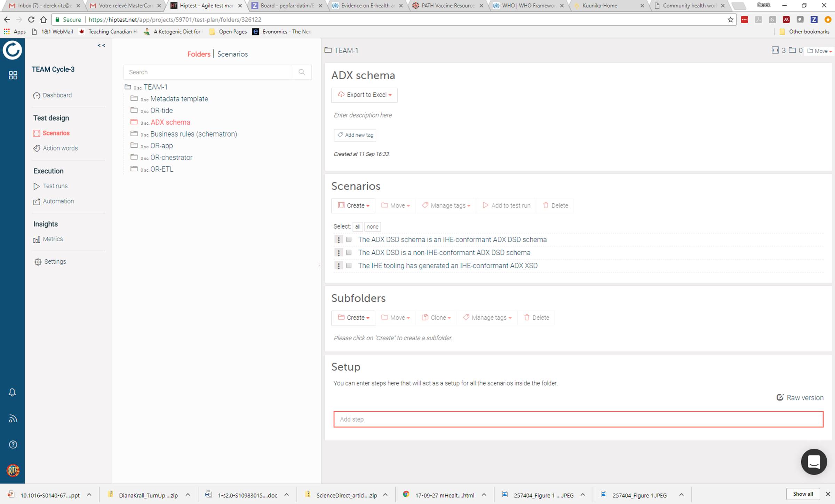Image resolution: width=835 pixels, height=504 pixels.
Task: Select none of the scenarios
Action: (372, 227)
